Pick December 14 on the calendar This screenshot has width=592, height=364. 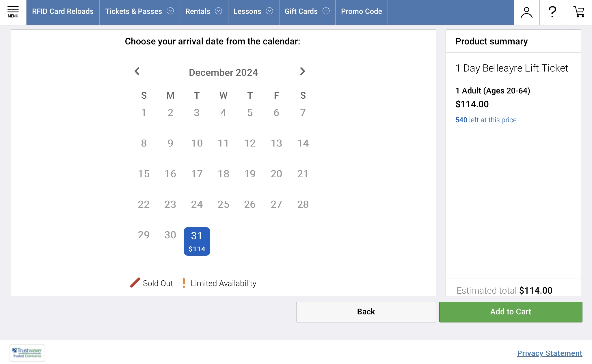pos(303,143)
